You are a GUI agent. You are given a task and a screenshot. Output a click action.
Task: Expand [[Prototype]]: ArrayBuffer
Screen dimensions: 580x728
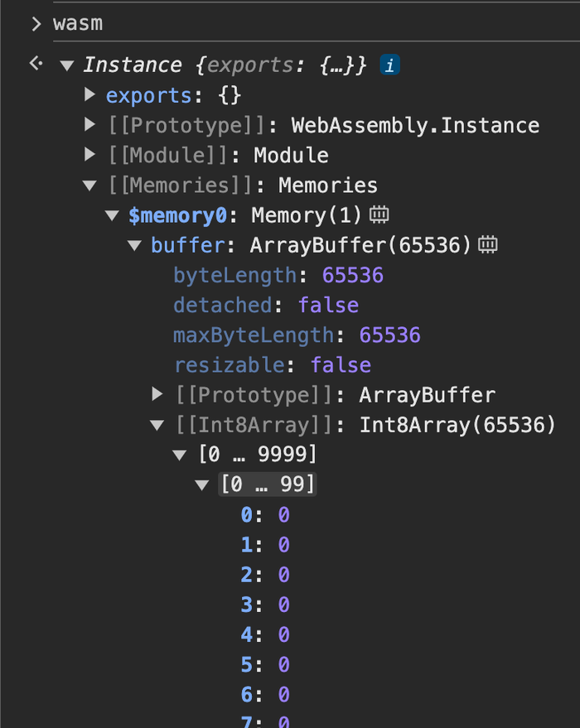(157, 394)
